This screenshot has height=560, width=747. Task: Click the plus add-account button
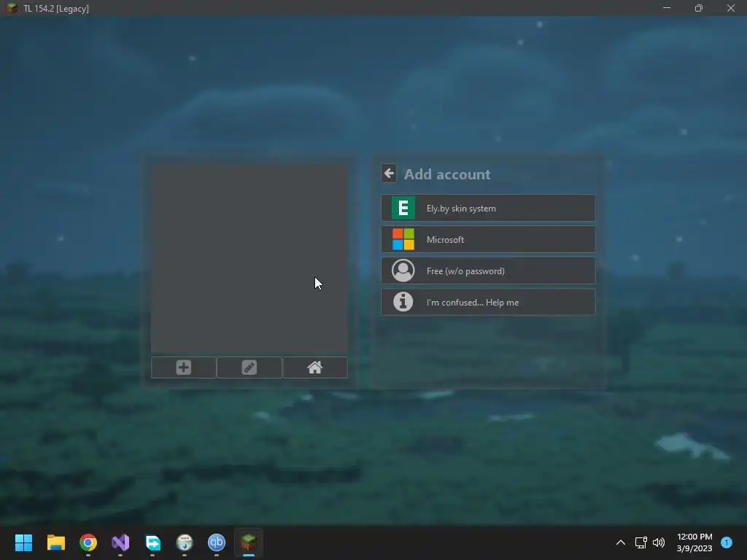coord(183,367)
